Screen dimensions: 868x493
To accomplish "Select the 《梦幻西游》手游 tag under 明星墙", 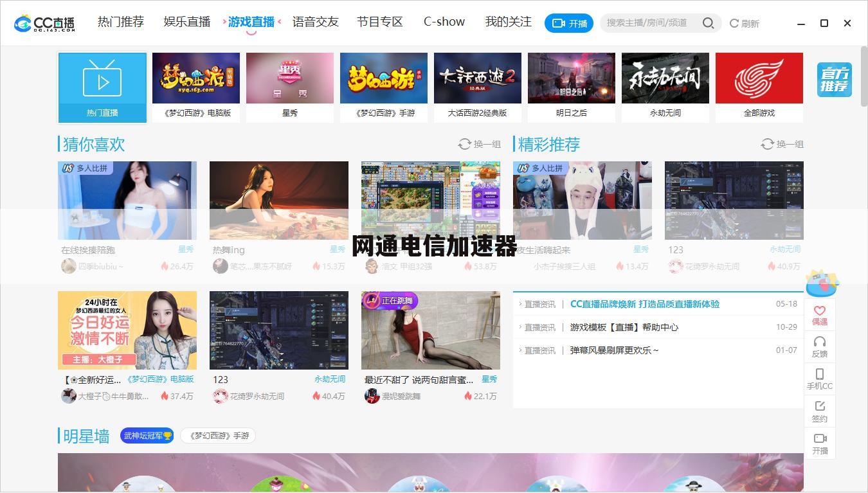I will pyautogui.click(x=218, y=436).
